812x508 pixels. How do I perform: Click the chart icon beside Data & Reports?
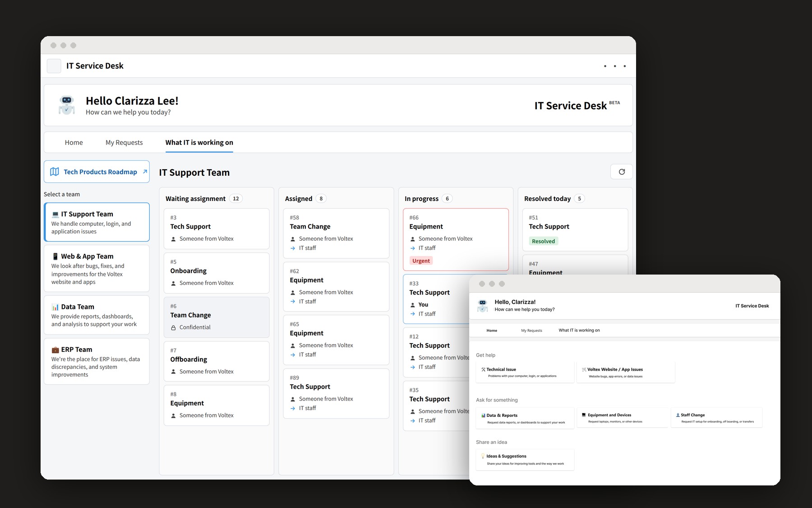(x=483, y=415)
